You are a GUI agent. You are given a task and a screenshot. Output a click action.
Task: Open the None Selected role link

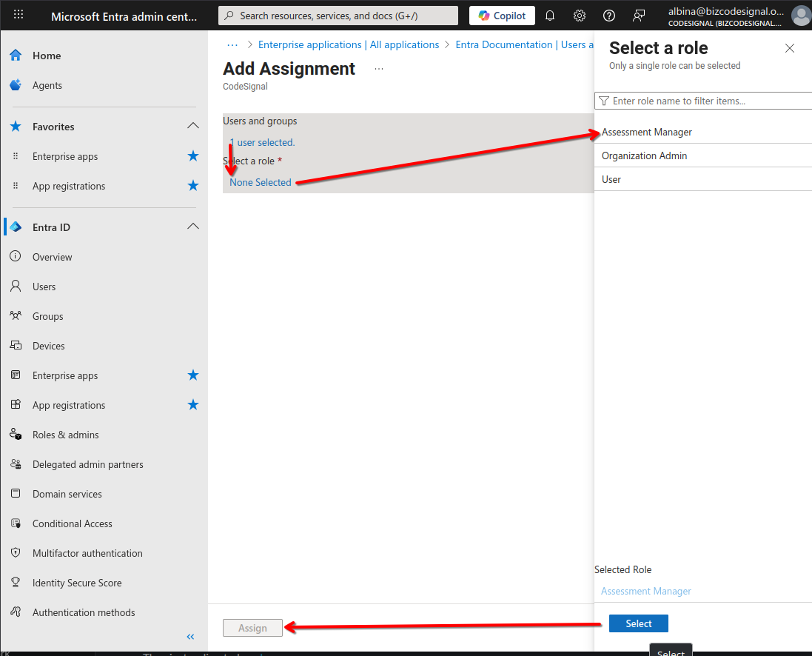click(261, 182)
